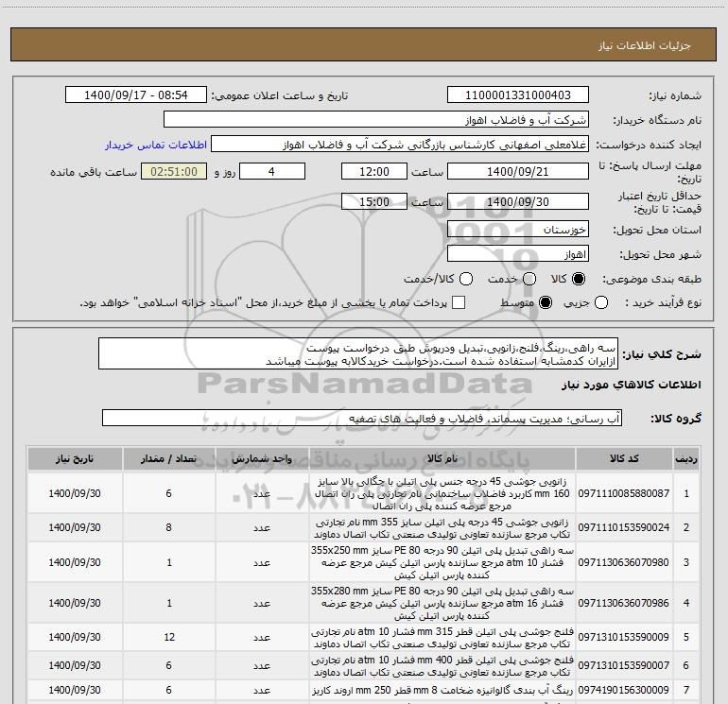Click the buyer name field شرکت آب و فاضلاب اهواز
The height and width of the screenshot is (704, 728).
376,120
